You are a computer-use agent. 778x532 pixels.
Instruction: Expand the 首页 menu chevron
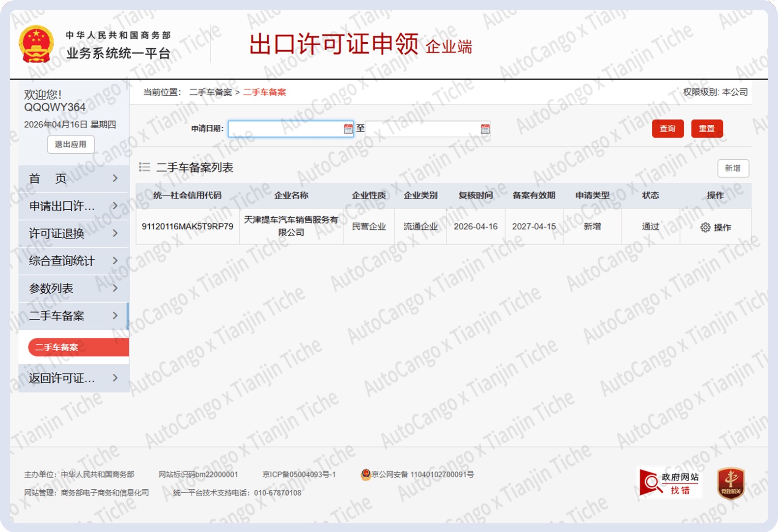pyautogui.click(x=115, y=178)
